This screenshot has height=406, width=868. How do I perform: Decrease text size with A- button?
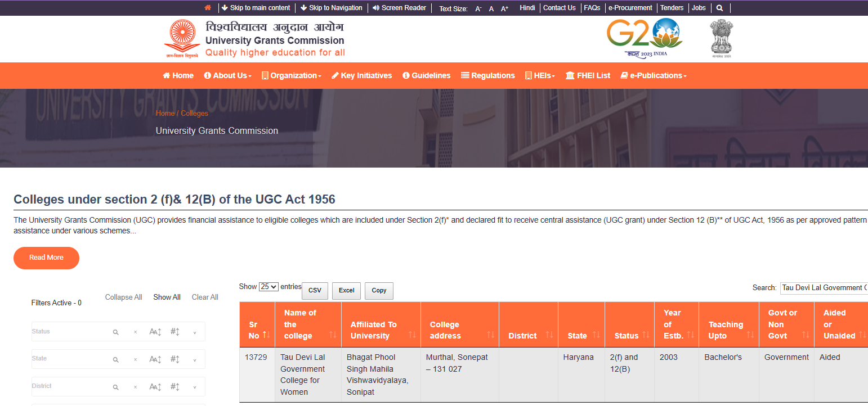click(x=478, y=8)
